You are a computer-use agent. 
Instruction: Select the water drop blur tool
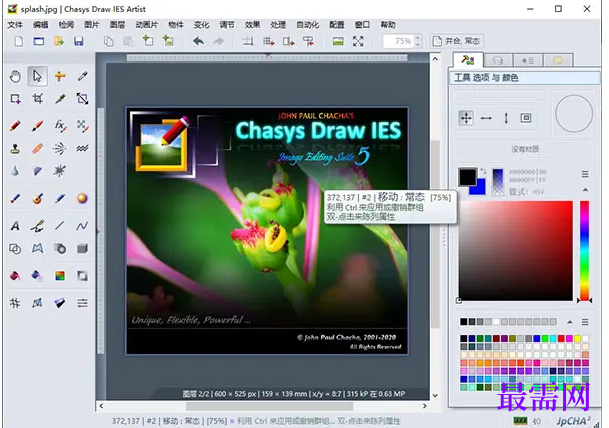[x=15, y=171]
